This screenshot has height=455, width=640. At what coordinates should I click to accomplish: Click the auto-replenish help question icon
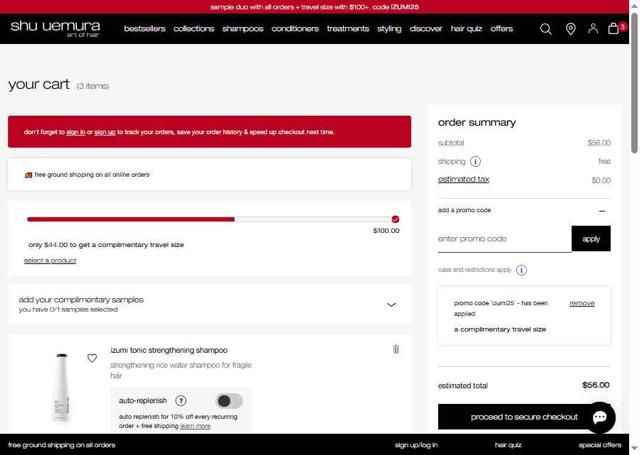click(x=180, y=401)
